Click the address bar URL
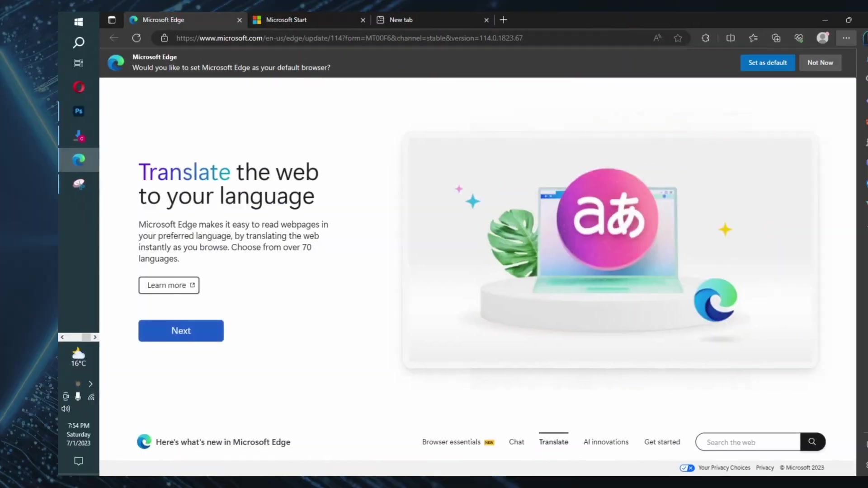 (x=349, y=38)
